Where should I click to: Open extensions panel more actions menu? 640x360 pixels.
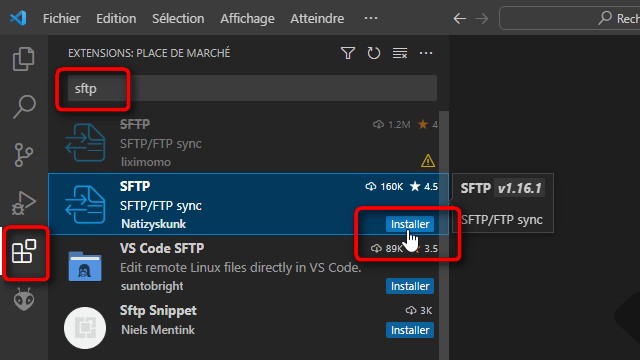(426, 53)
